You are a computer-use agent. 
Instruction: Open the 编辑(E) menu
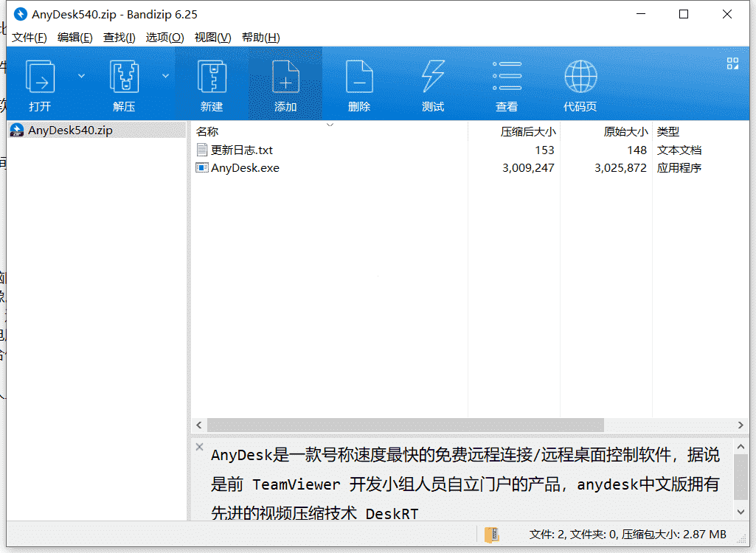pyautogui.click(x=74, y=37)
